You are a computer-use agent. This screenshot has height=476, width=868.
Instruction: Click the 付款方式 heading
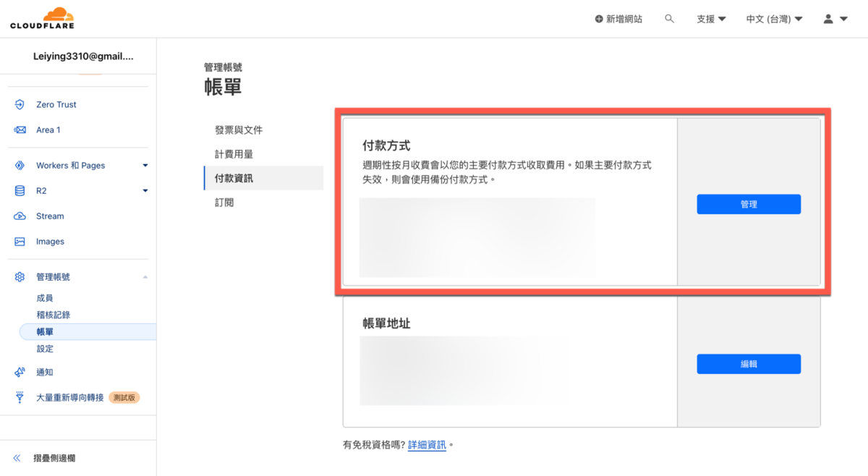tap(386, 146)
